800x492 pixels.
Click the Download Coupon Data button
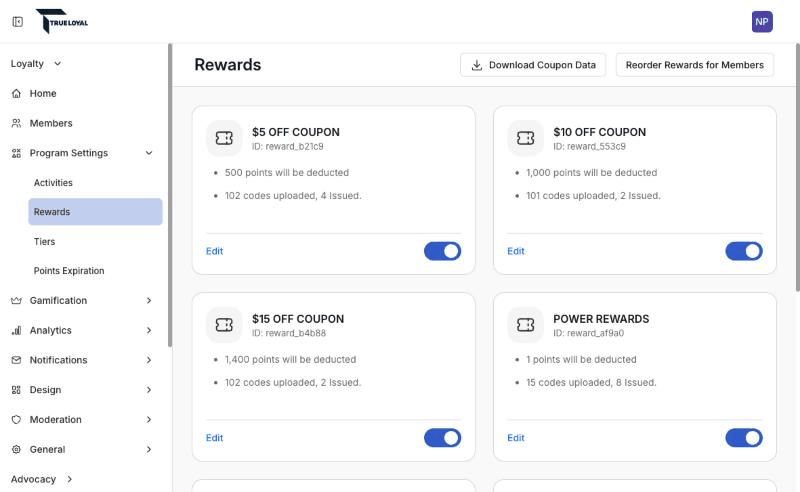pyautogui.click(x=533, y=65)
